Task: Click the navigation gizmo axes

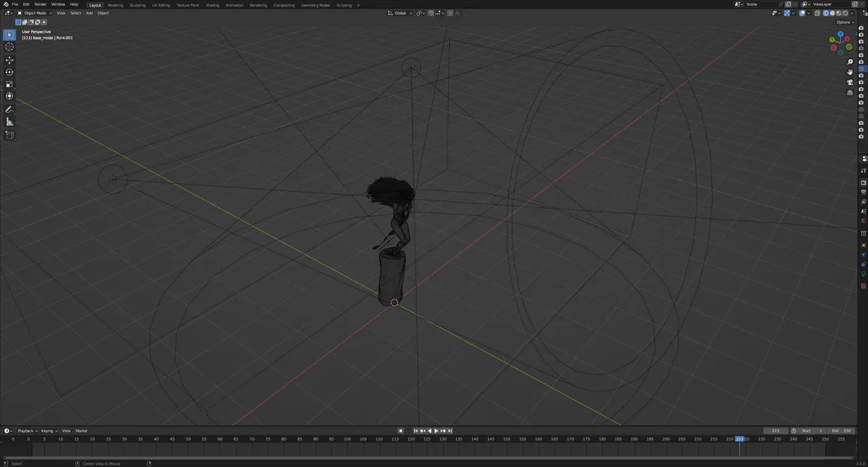Action: (x=840, y=42)
